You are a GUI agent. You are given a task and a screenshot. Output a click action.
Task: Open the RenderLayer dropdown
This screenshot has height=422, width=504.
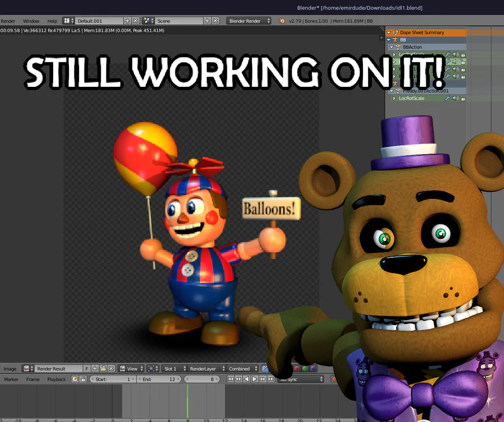point(207,369)
